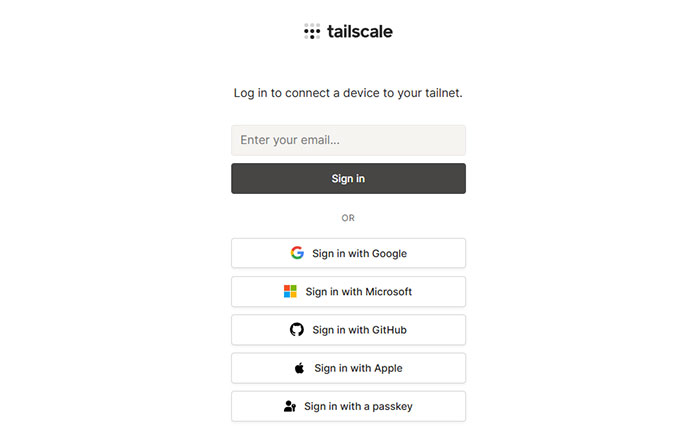698x430 pixels.
Task: Click the word 'passkey' in the button
Action: (391, 406)
